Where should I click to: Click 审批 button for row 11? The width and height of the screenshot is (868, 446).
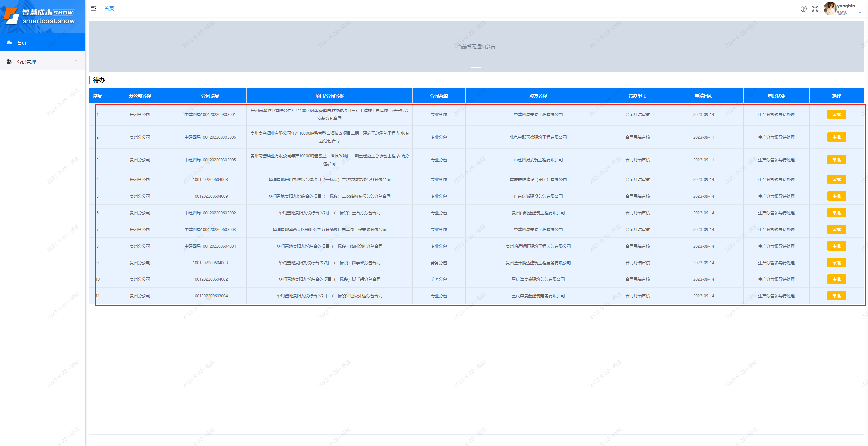point(836,296)
